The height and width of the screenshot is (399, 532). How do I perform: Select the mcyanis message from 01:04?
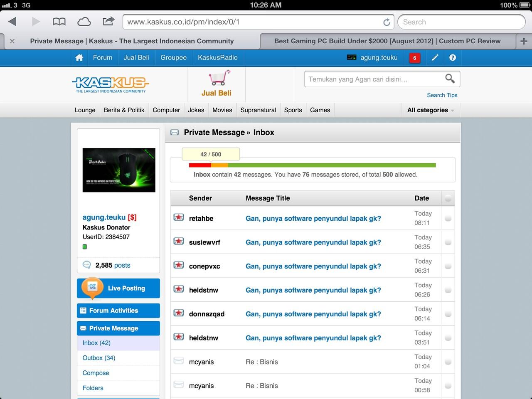pyautogui.click(x=448, y=362)
